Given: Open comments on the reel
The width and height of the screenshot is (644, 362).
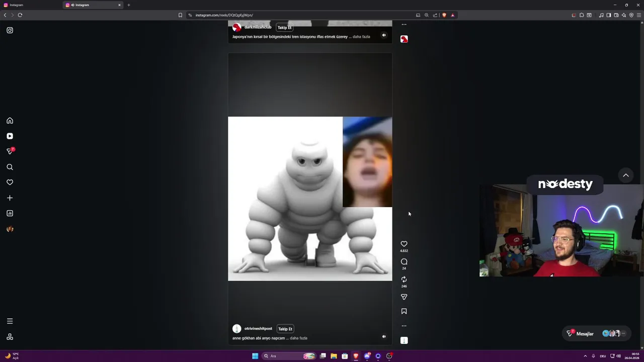Looking at the screenshot, I should point(404,261).
